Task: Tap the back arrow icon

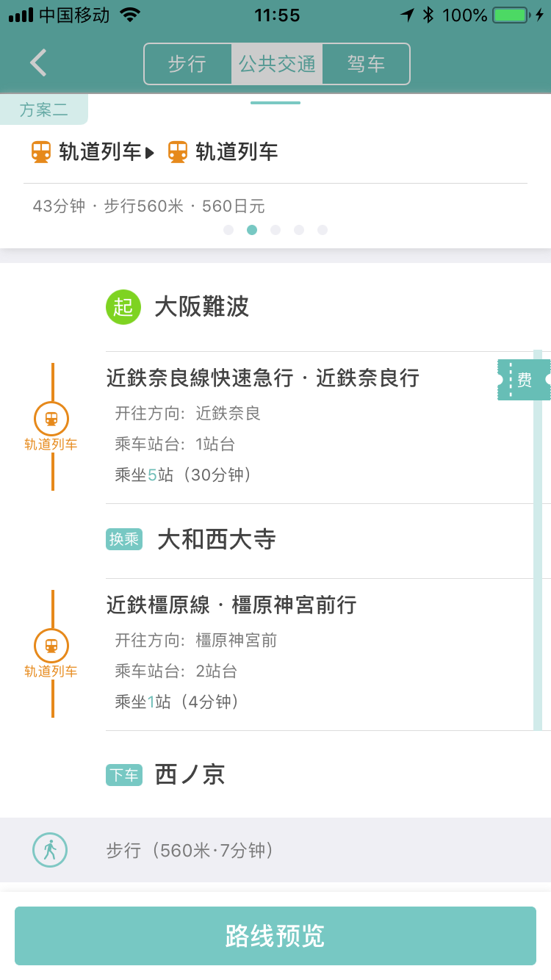Action: (38, 63)
